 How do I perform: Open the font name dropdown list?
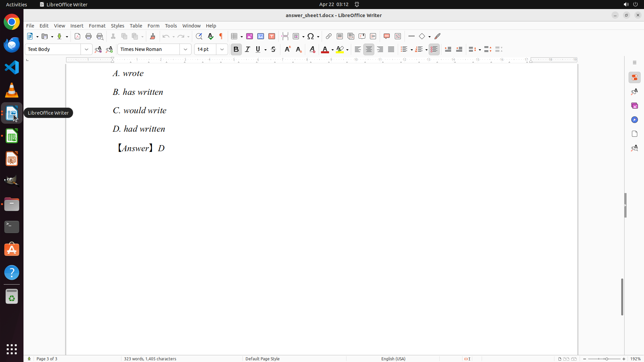(x=185, y=49)
